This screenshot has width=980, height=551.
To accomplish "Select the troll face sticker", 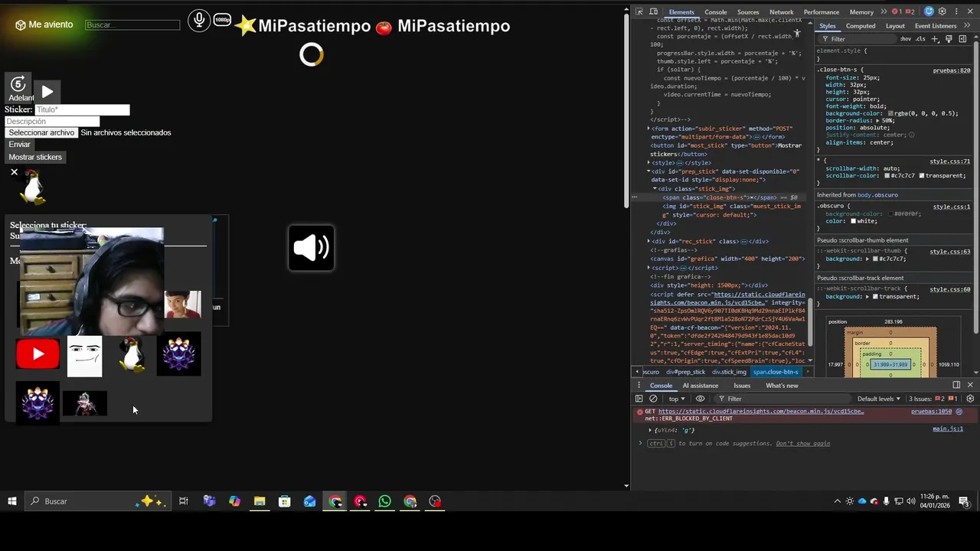I will coord(84,357).
